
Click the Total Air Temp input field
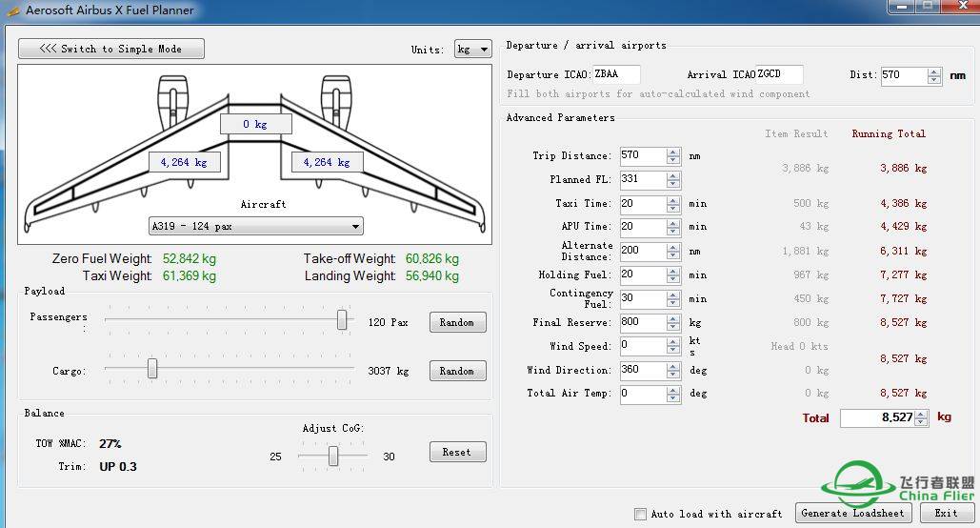tap(643, 395)
